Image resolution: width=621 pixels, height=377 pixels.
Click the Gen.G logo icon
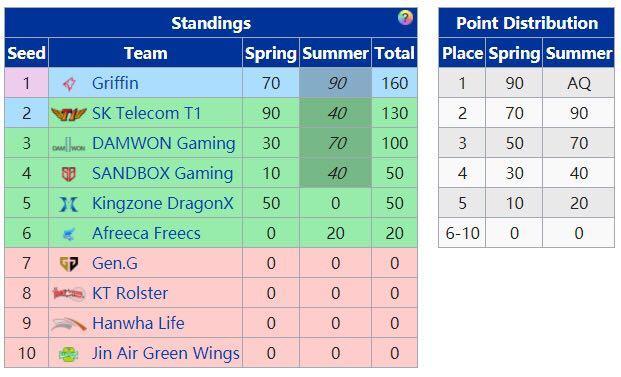pos(69,264)
